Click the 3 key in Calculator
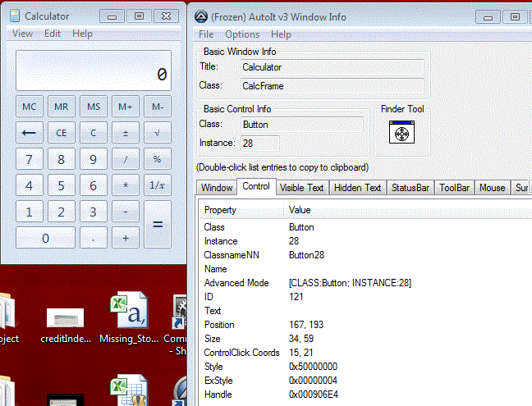 click(x=94, y=212)
